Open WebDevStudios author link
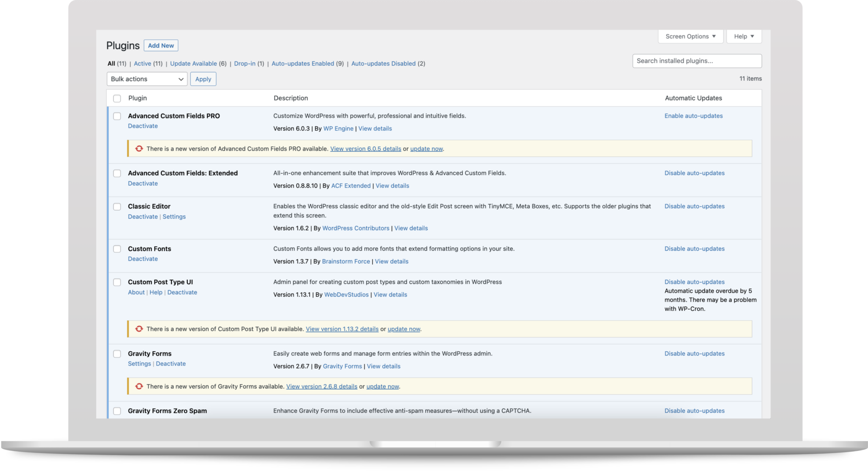 click(x=346, y=294)
